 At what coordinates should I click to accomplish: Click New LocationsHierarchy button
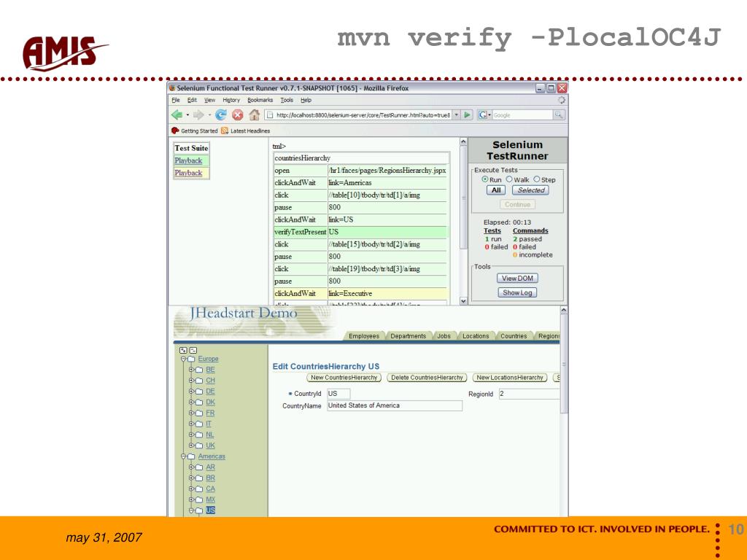[x=510, y=378]
